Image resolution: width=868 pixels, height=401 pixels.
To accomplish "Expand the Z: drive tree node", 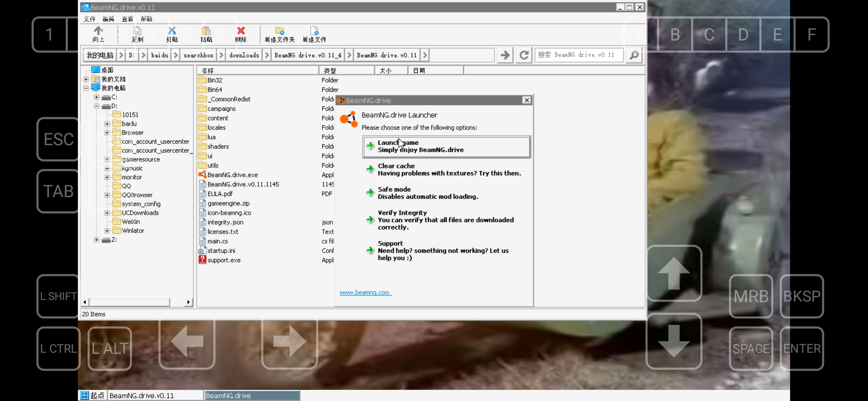I will click(96, 240).
